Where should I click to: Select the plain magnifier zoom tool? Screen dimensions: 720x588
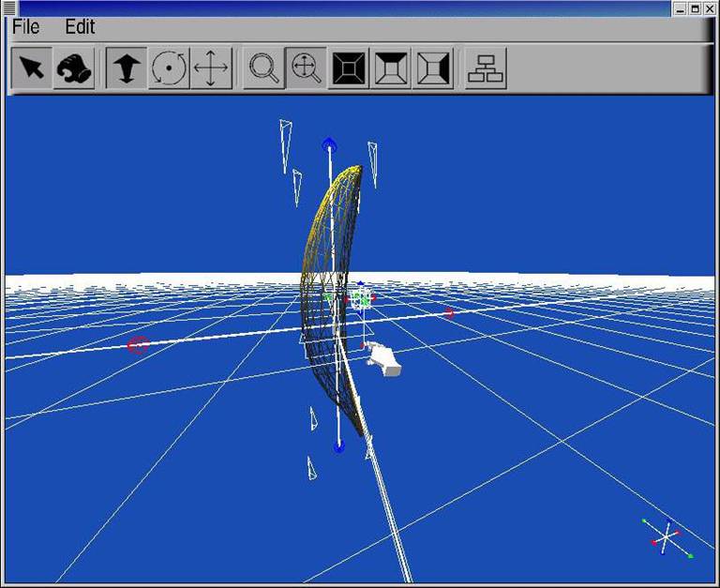[264, 68]
